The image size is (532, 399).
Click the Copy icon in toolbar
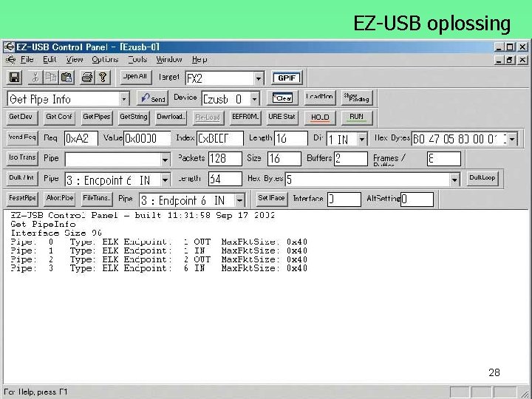tap(51, 78)
